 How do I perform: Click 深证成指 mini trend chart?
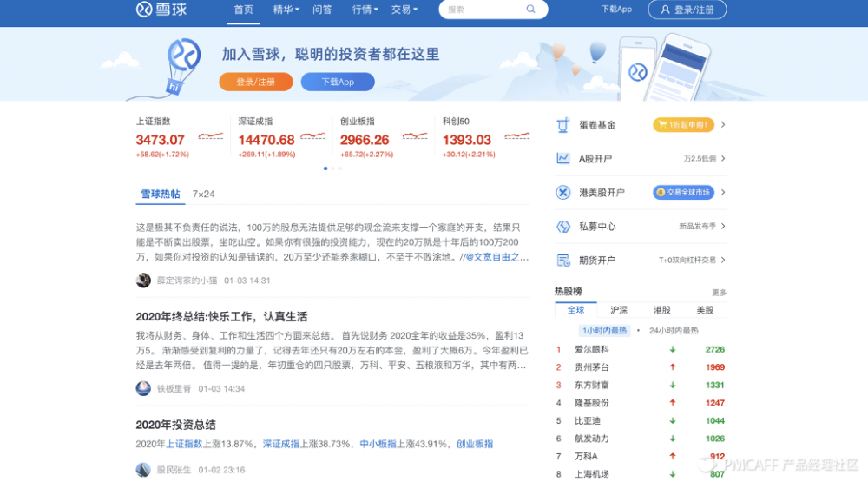click(312, 135)
